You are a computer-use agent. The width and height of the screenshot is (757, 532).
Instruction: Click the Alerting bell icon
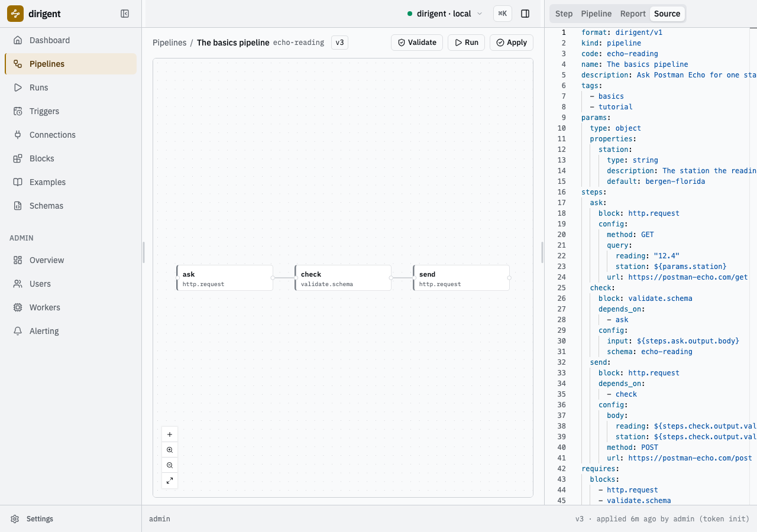click(x=18, y=331)
